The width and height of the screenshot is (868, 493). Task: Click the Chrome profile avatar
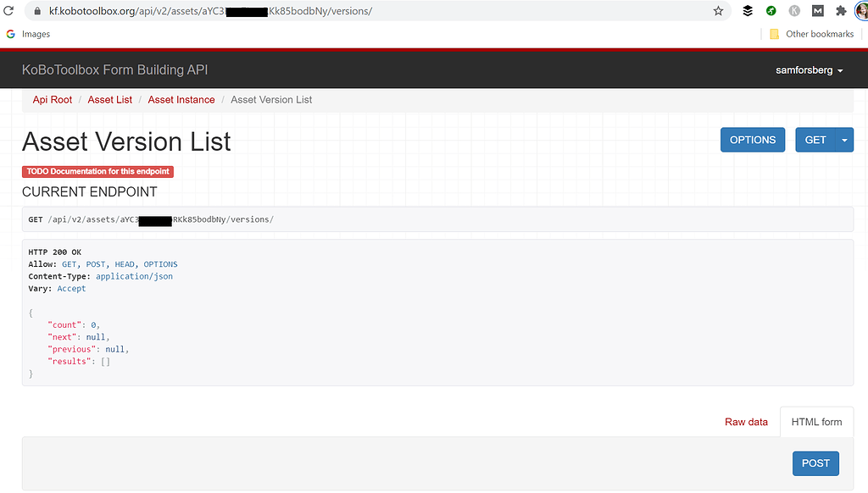860,11
